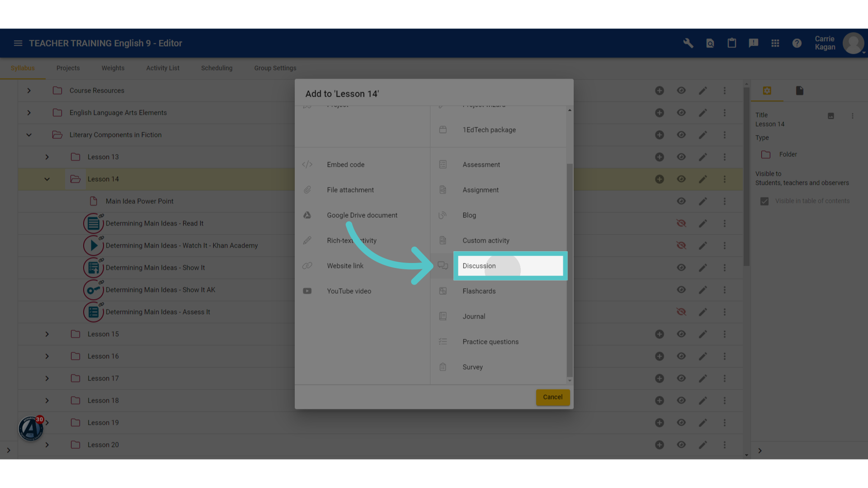Open the wrench tools icon

tap(688, 43)
